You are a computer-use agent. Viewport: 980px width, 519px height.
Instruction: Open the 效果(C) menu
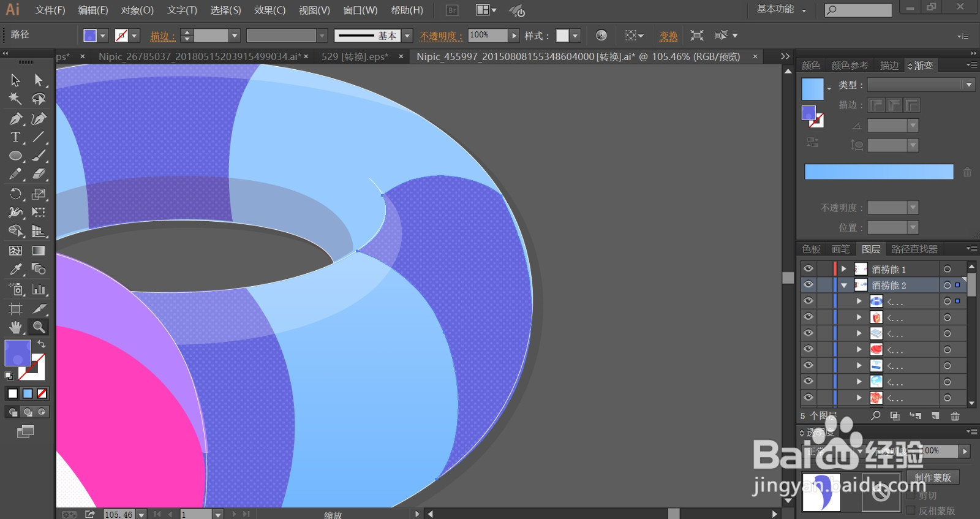pyautogui.click(x=270, y=10)
